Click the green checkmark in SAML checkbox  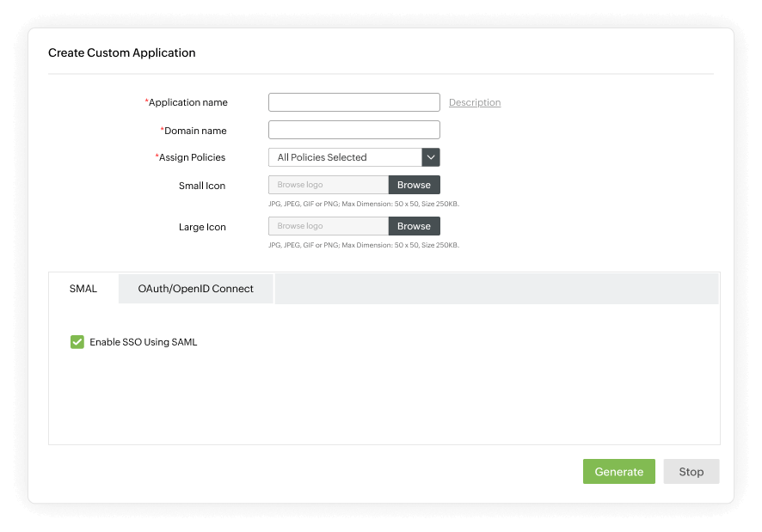(x=77, y=341)
